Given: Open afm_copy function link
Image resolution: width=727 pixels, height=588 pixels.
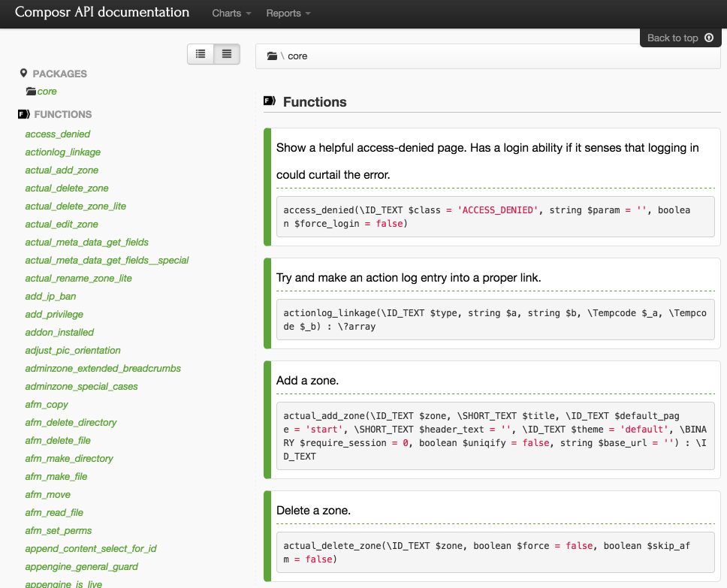Looking at the screenshot, I should [47, 405].
